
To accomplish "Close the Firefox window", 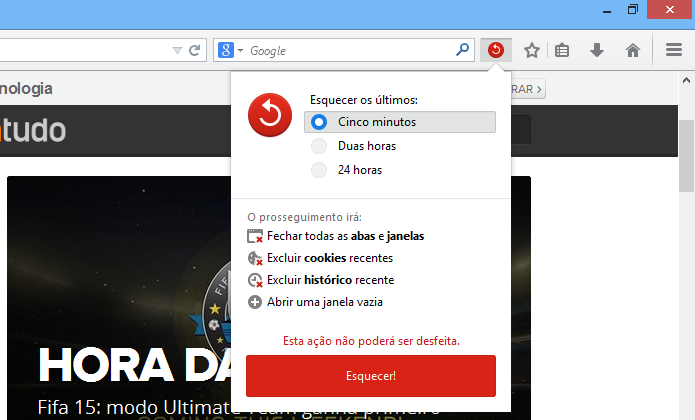I will pos(669,9).
